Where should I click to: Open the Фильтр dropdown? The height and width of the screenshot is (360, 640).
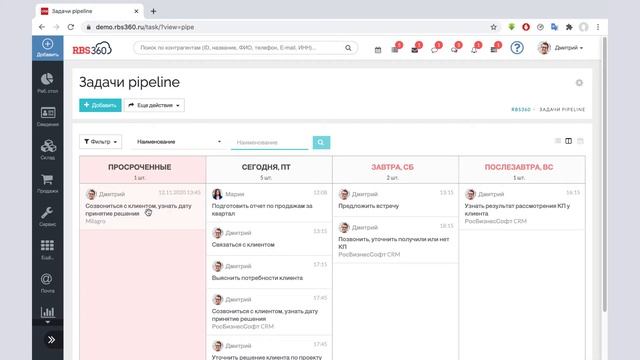[100, 142]
